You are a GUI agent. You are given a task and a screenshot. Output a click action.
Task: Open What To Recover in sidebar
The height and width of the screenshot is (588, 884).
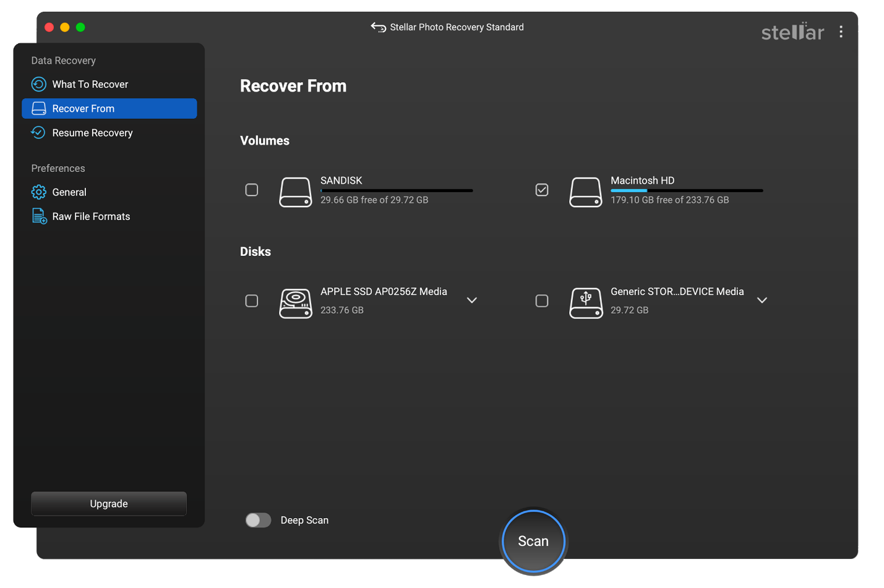tap(90, 84)
